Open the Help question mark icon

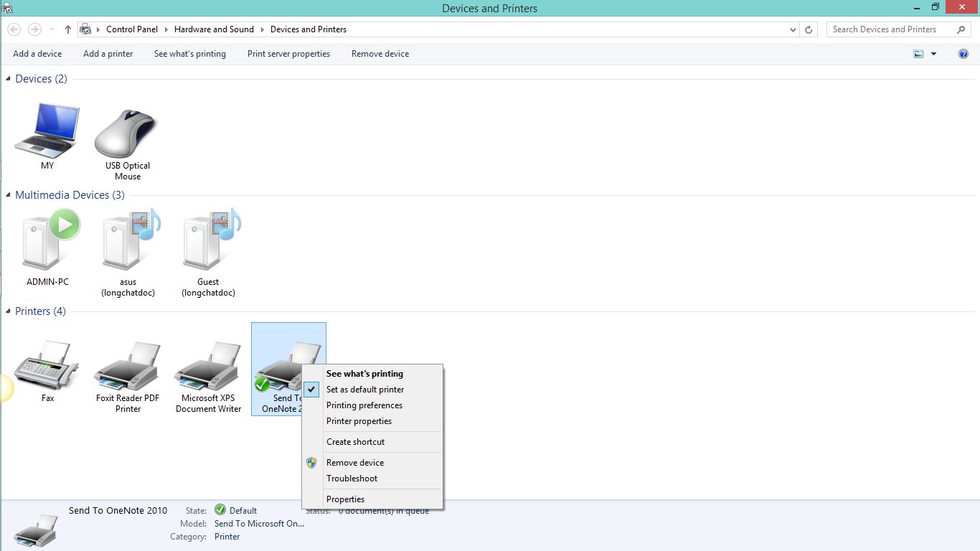(963, 54)
